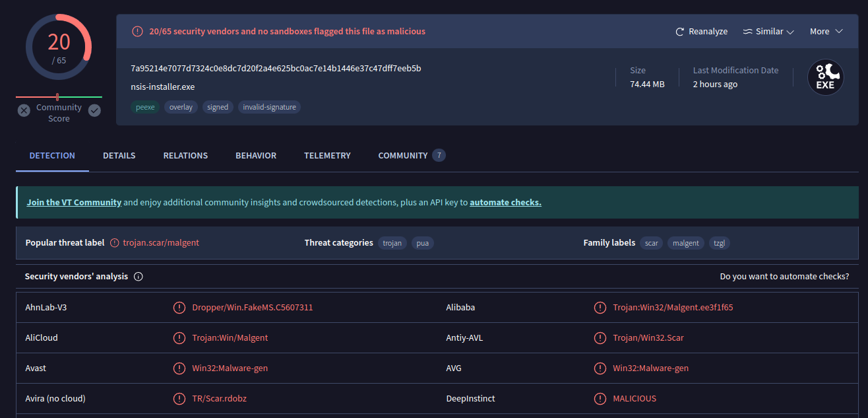Viewport: 868px width, 418px height.
Task: Open the Join the VT Community link
Action: point(74,203)
